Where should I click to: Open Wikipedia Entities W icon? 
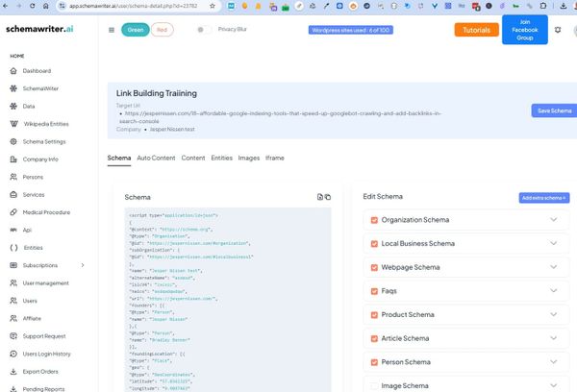pos(14,124)
